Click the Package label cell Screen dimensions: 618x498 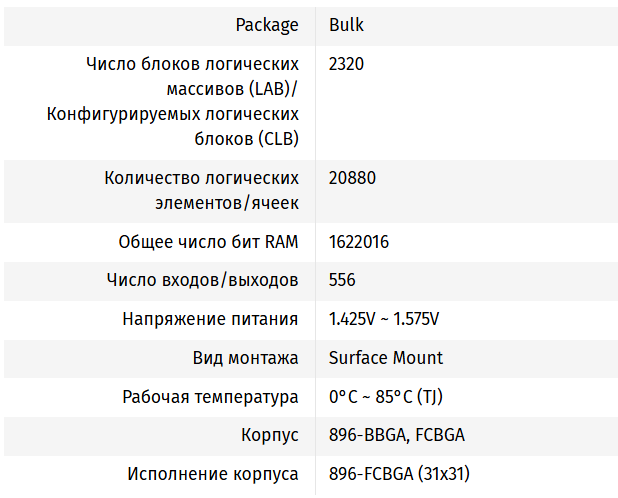[x=267, y=24]
